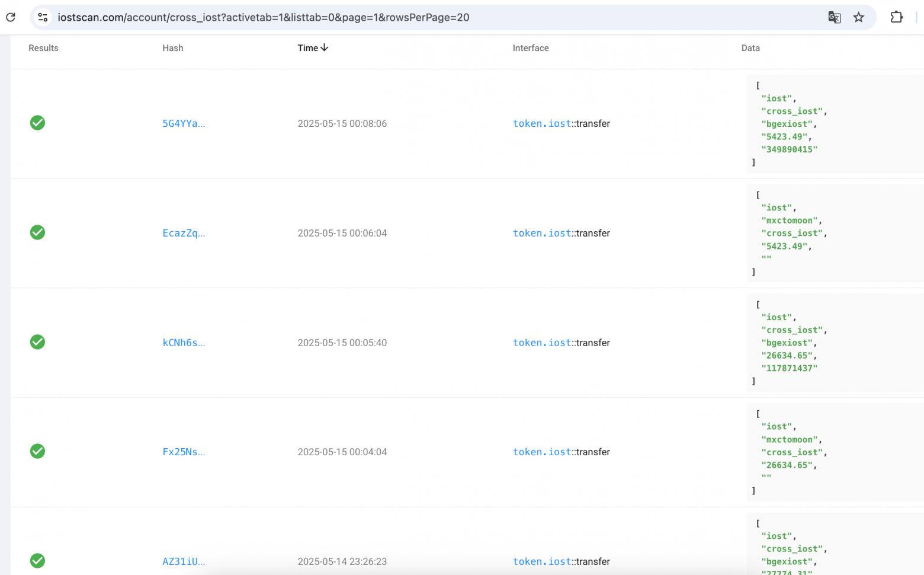Image resolution: width=924 pixels, height=575 pixels.
Task: Click amount "5423.49" in EcazZq row data
Action: (x=784, y=246)
